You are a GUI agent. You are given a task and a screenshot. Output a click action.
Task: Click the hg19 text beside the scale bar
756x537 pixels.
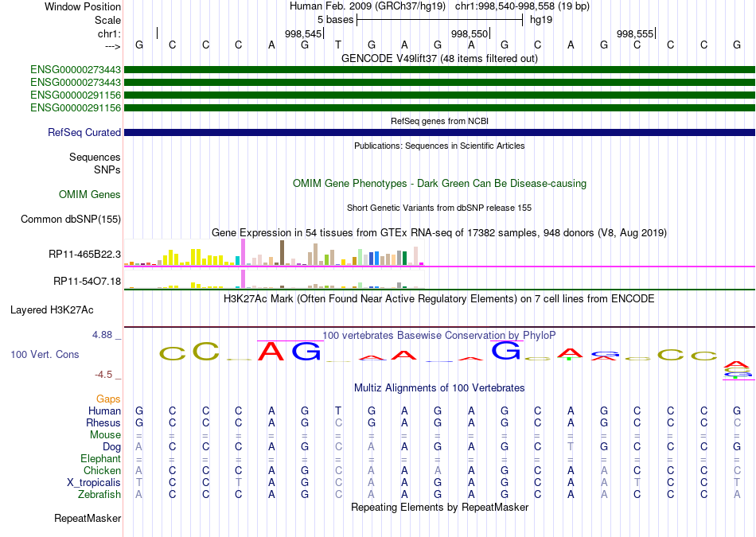pyautogui.click(x=541, y=20)
